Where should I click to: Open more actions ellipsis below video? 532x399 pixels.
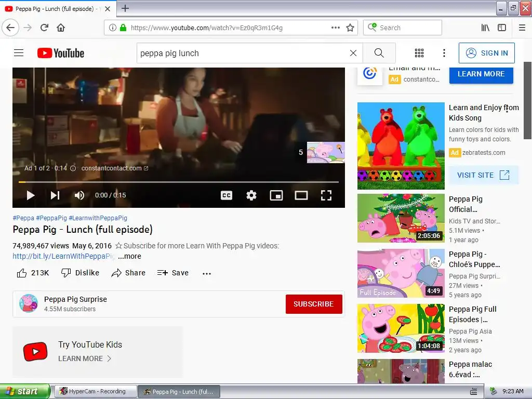click(207, 273)
